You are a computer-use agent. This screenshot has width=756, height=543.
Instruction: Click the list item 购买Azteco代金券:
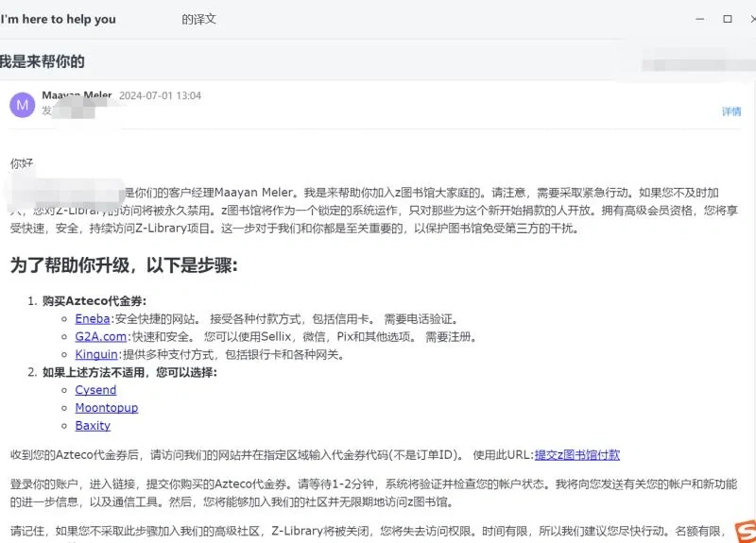(94, 301)
